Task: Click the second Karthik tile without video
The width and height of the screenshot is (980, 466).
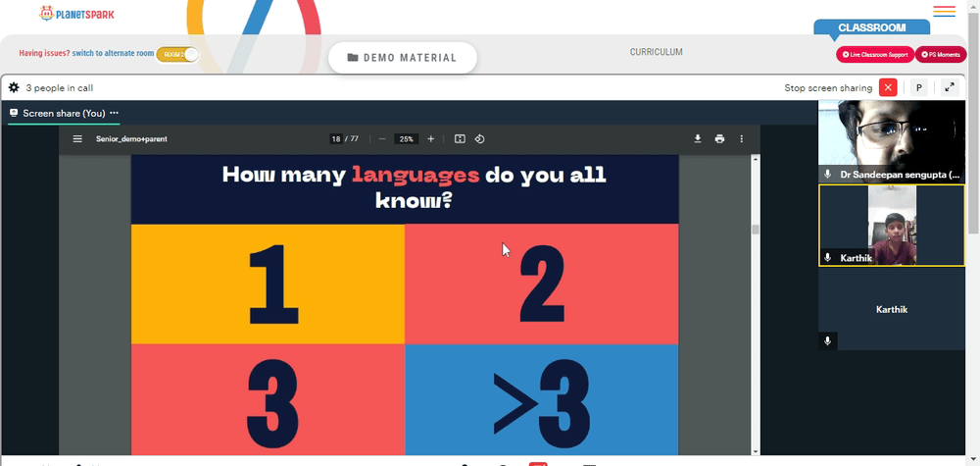Action: 892,309
